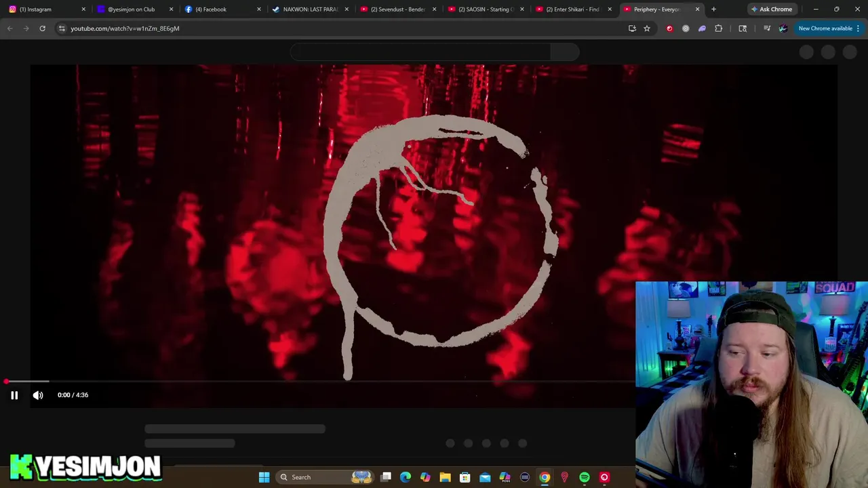Reload the page with the refresh button
Screen dimensions: 868x488
(42, 28)
